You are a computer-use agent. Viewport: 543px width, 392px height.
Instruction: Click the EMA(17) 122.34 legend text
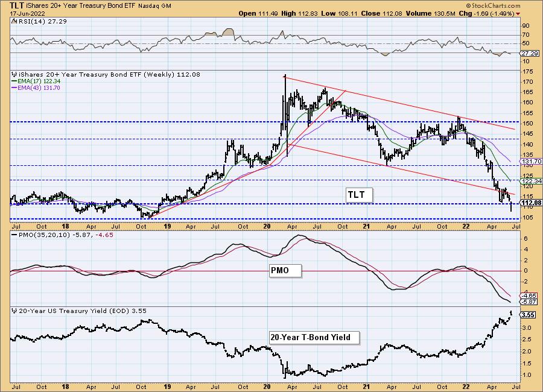click(39, 81)
